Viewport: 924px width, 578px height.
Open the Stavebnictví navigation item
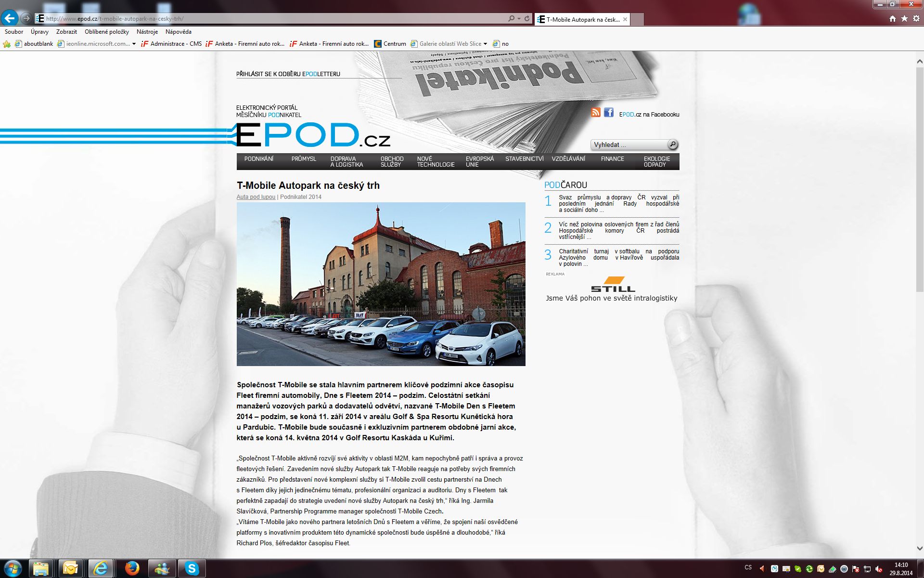pyautogui.click(x=525, y=159)
